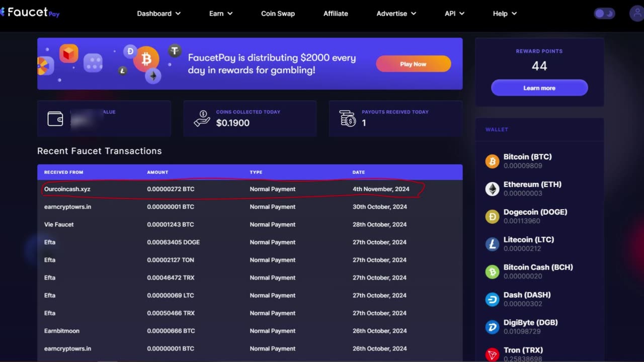
Task: Click the wallet value icon
Action: tap(55, 119)
